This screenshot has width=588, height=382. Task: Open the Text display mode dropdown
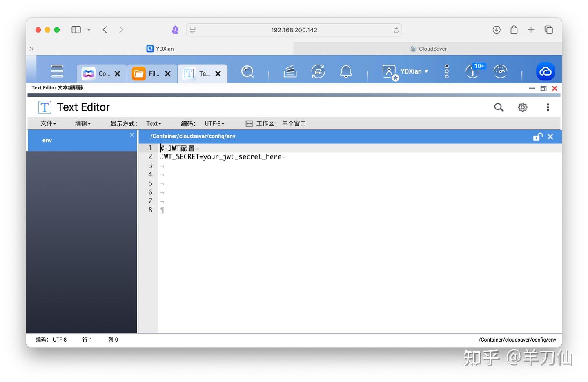pos(153,123)
